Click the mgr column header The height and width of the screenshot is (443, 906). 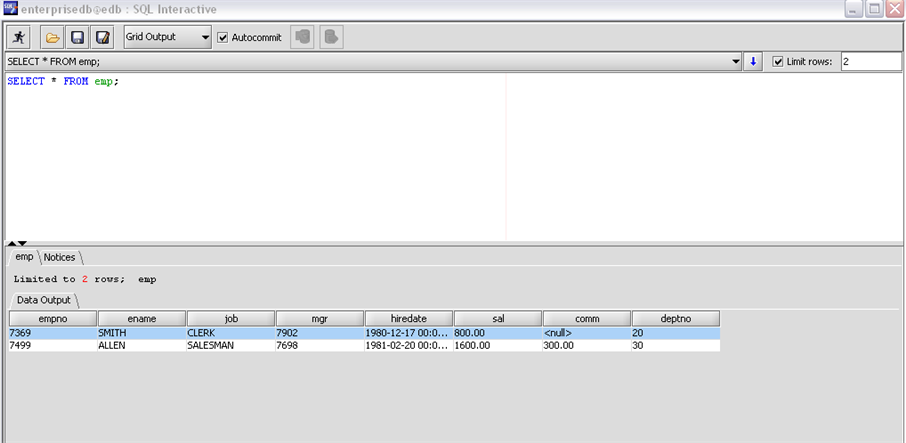320,319
